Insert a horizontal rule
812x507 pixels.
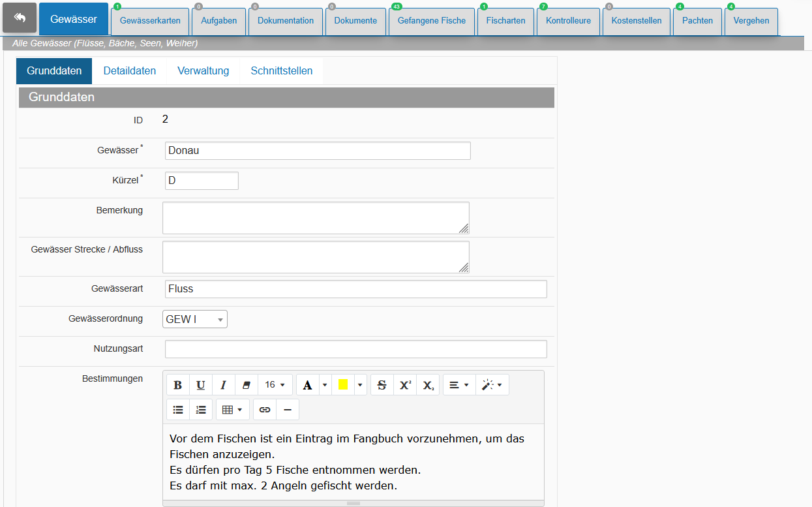(288, 410)
